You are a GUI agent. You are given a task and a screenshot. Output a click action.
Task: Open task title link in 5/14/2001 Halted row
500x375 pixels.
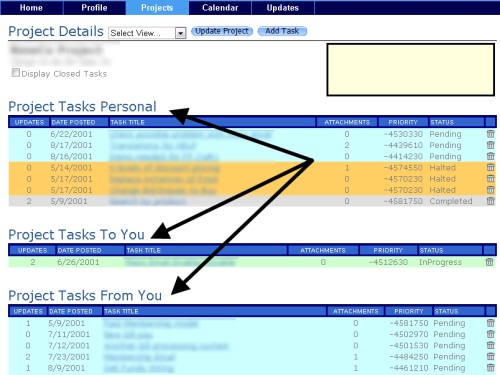(x=165, y=168)
